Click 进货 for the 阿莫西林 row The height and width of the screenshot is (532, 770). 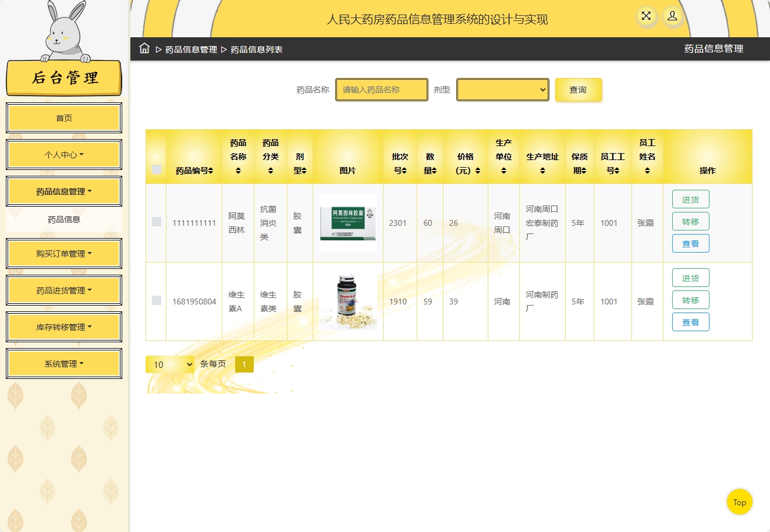(691, 199)
